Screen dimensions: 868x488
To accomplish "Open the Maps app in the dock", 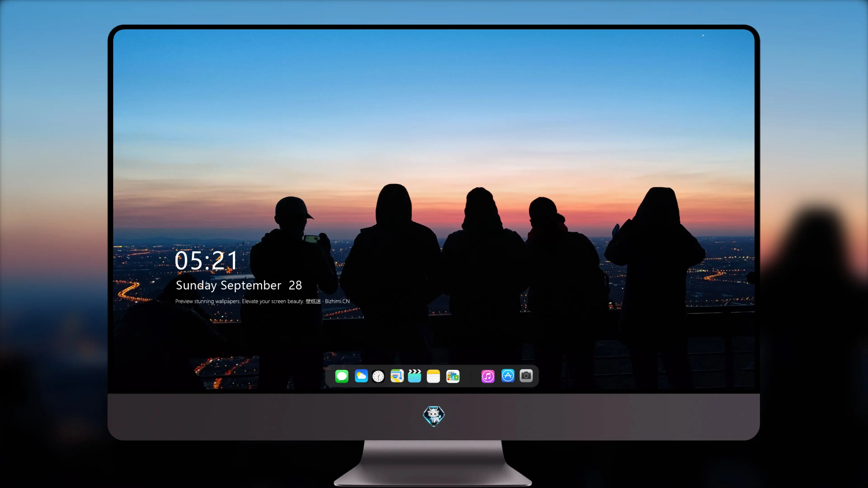I will [x=397, y=376].
